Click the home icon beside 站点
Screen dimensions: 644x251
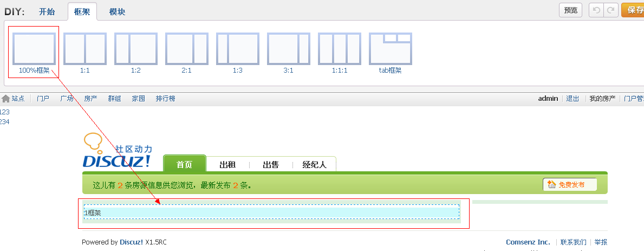coord(6,99)
